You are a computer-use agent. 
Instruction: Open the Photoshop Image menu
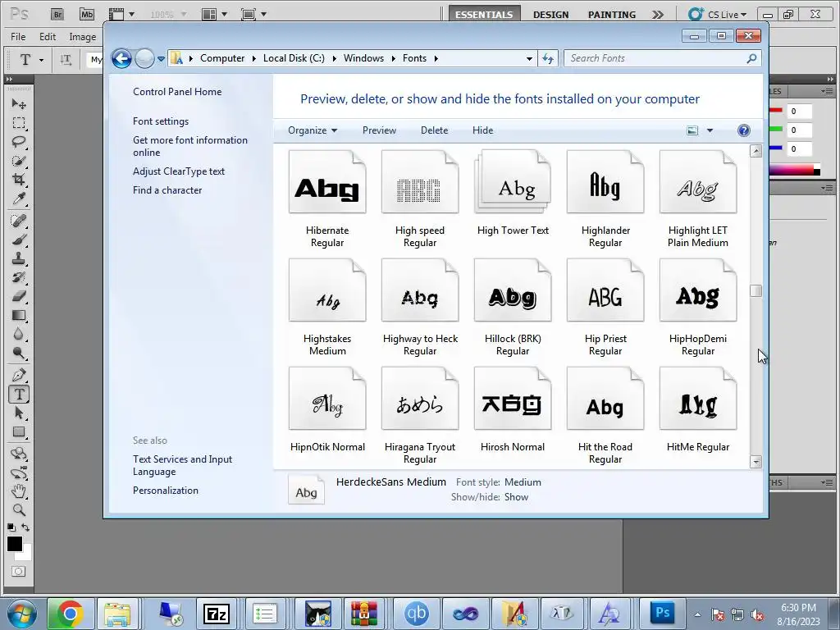click(x=83, y=36)
